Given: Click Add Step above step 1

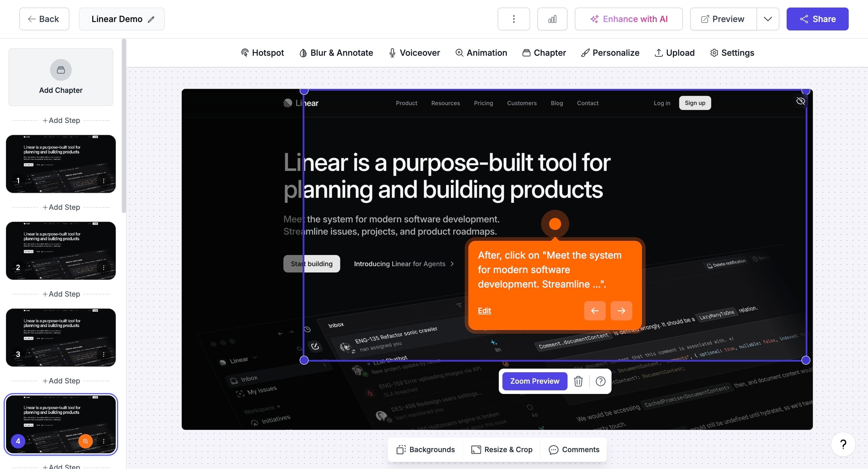Looking at the screenshot, I should click(61, 120).
